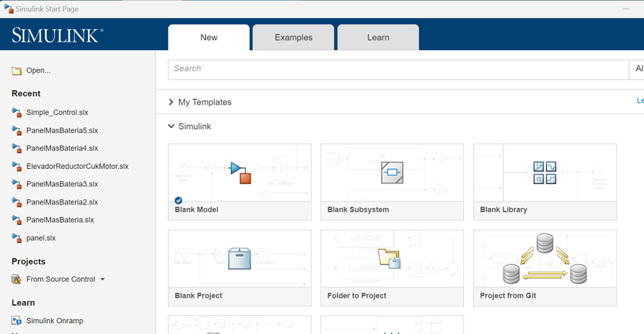Click the Blank Model template icon
The width and height of the screenshot is (644, 334).
pyautogui.click(x=240, y=172)
